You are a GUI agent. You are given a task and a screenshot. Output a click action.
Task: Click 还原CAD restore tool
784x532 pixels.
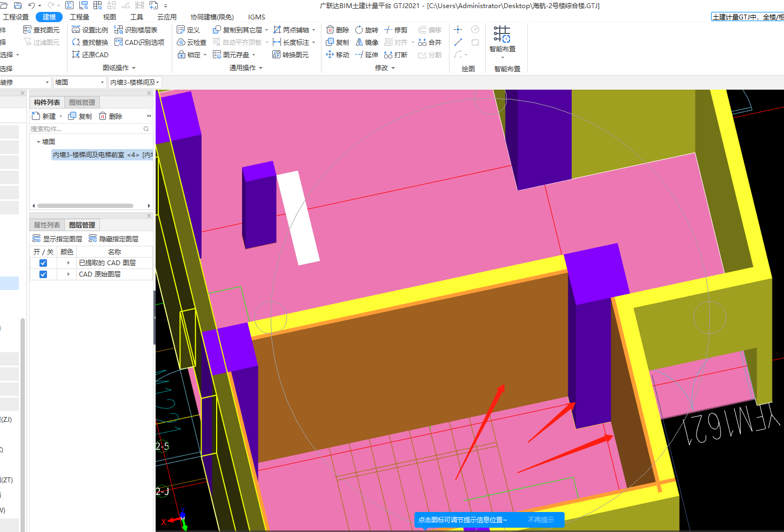[90, 55]
